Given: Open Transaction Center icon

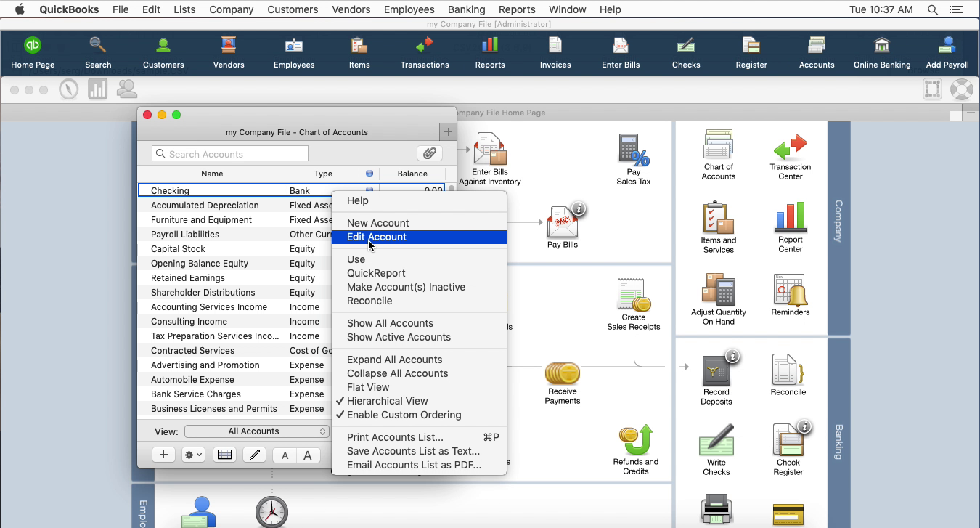Looking at the screenshot, I should click(x=791, y=156).
